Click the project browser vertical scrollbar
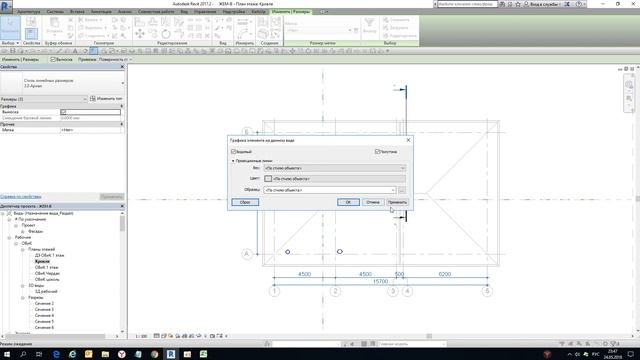 122,223
